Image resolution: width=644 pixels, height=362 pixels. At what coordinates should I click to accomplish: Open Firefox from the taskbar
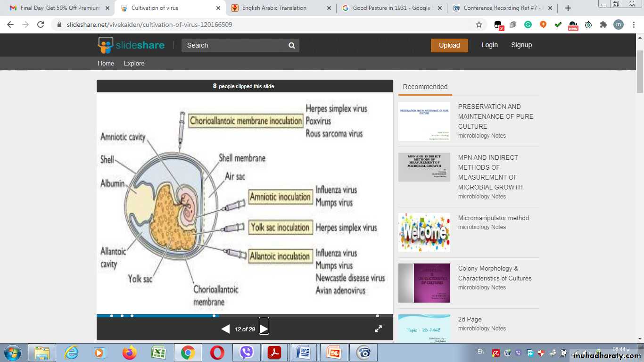pyautogui.click(x=129, y=353)
